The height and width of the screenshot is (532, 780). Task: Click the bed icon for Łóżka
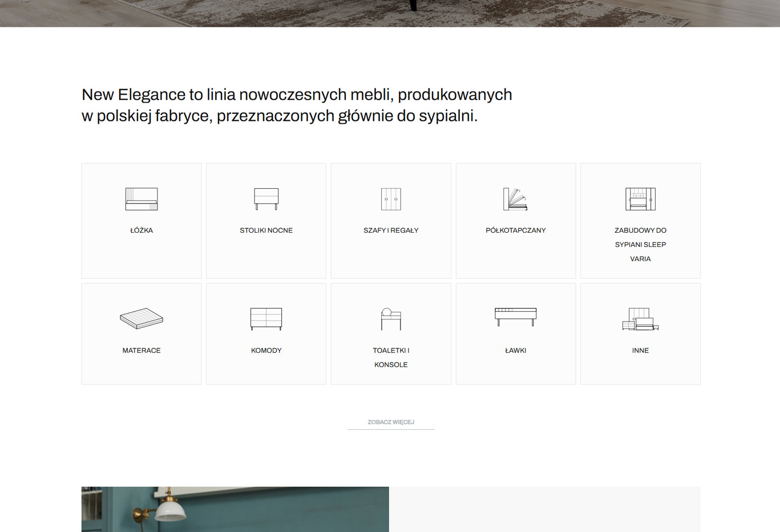[x=142, y=199]
